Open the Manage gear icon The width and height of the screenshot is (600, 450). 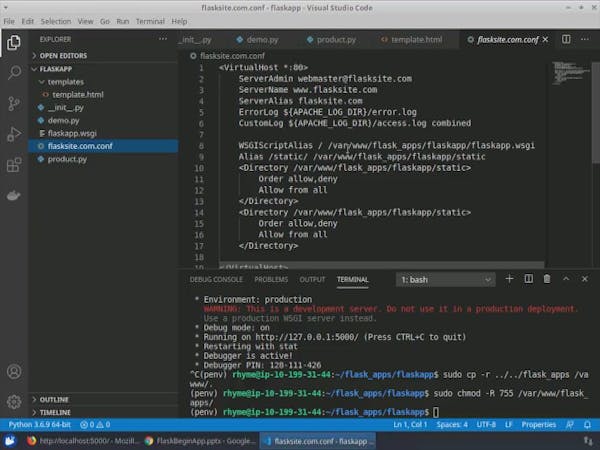(14, 402)
